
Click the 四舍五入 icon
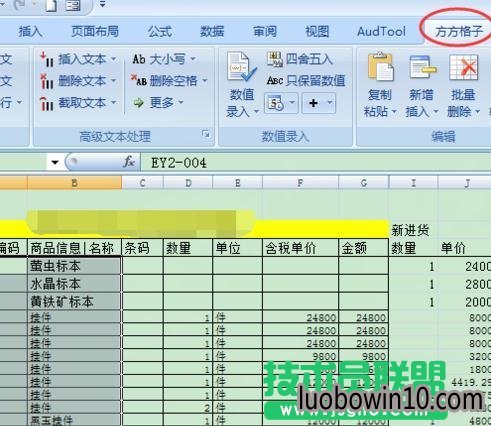click(275, 59)
